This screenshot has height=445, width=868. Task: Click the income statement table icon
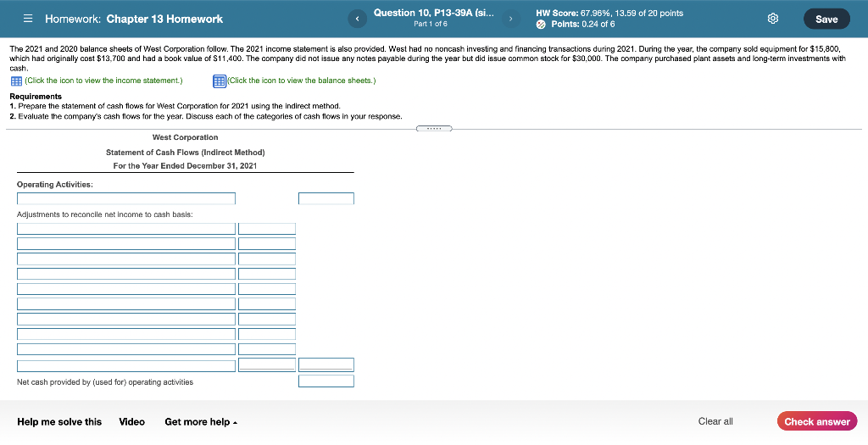point(16,81)
